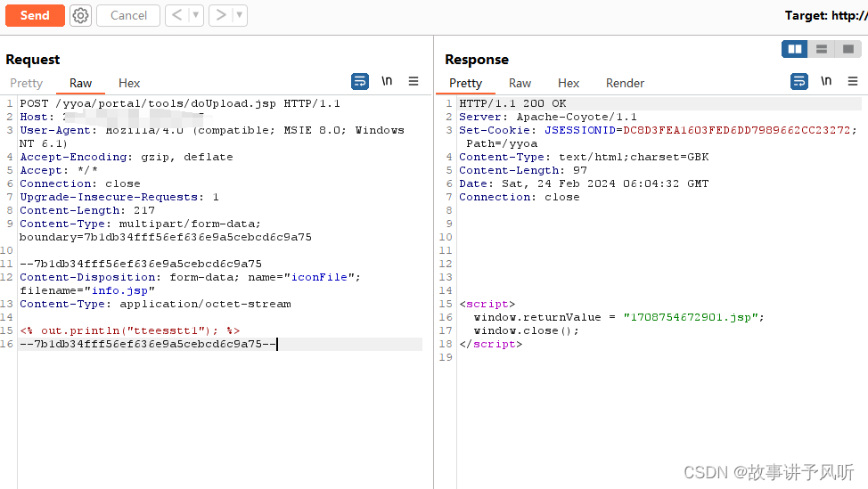
Task: Click the Upgrade-Insecure-Requests: 1 header
Action: [x=119, y=197]
